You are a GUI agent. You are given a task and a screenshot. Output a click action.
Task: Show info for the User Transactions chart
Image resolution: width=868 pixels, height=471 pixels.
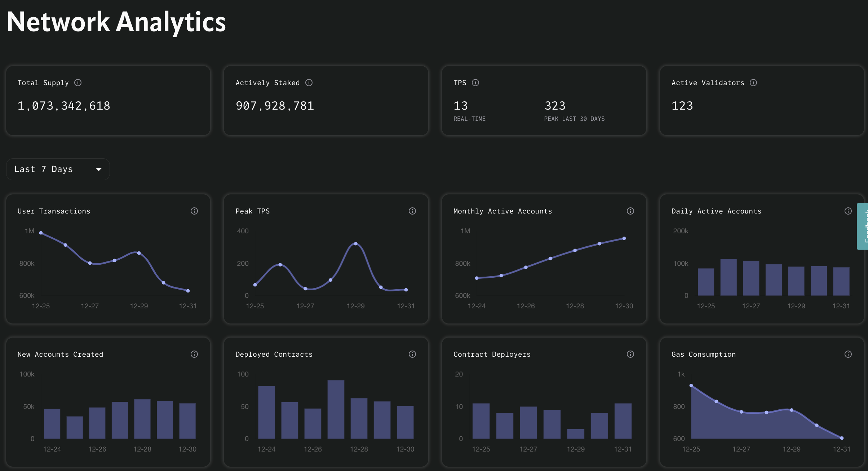click(x=194, y=211)
